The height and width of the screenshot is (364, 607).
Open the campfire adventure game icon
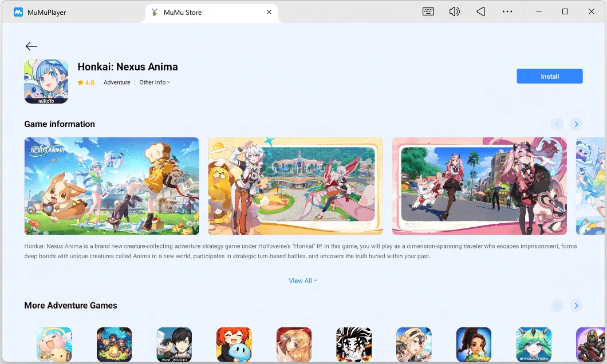point(114,345)
